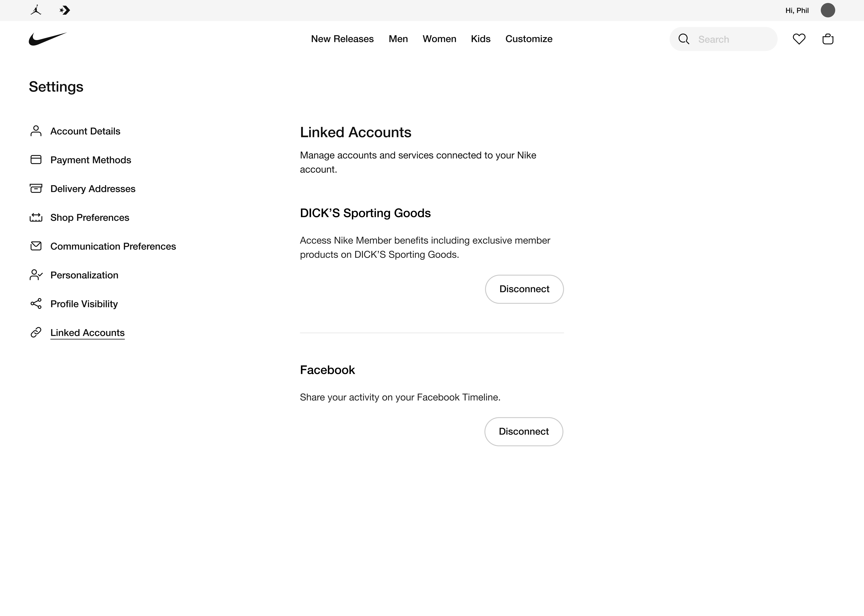
Task: Click the Payment Methods card icon
Action: tap(36, 160)
